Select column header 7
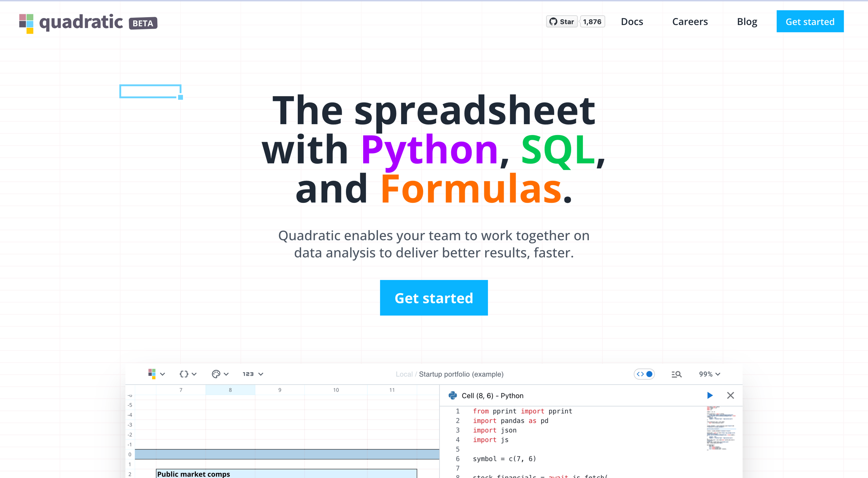Image resolution: width=868 pixels, height=478 pixels. [181, 390]
